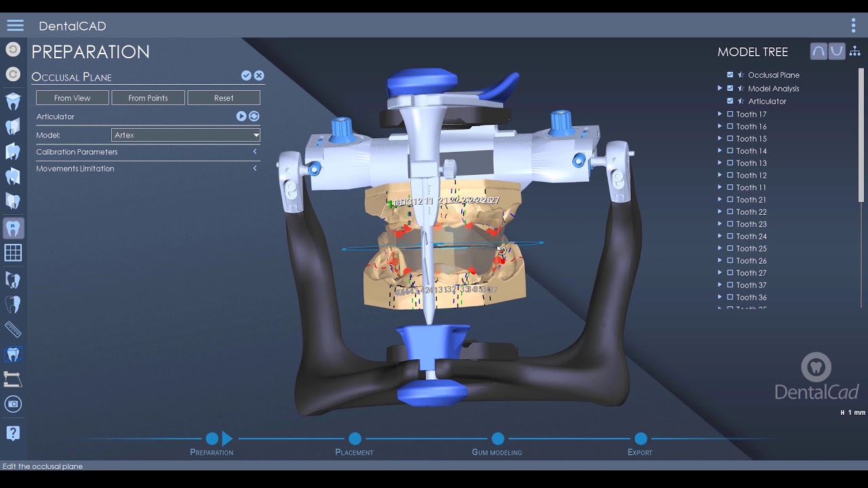Go to the Placement workflow step
The height and width of the screenshot is (488, 868).
(x=355, y=439)
